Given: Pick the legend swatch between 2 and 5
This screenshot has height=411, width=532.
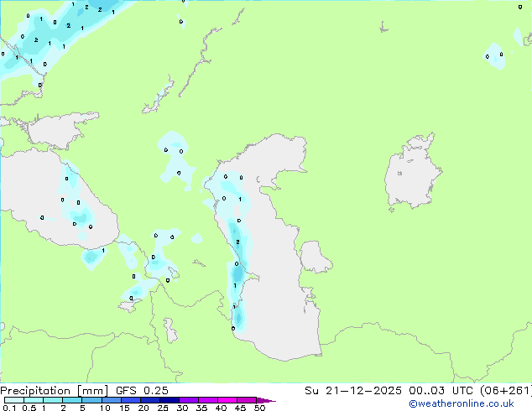Looking at the screenshot, I should [72, 400].
